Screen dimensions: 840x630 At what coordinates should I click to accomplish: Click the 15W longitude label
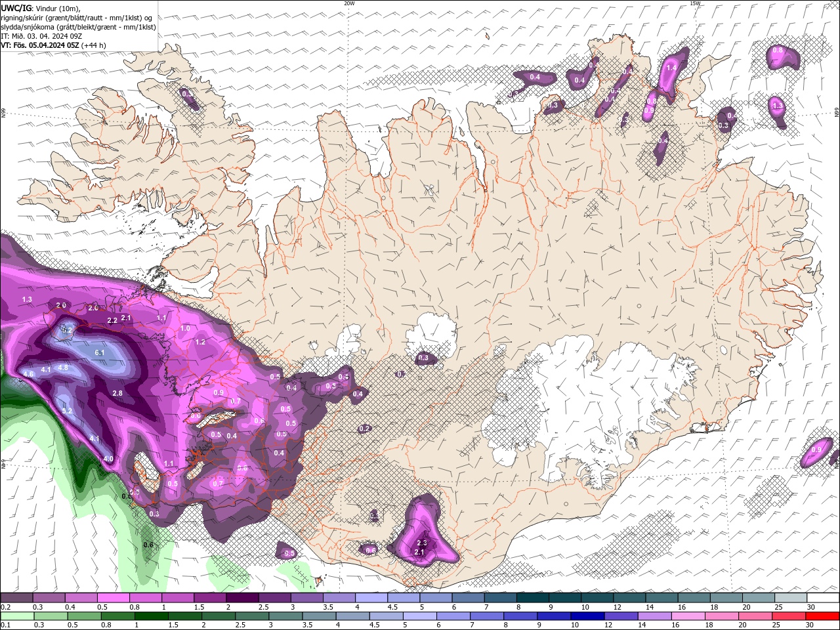695,3
